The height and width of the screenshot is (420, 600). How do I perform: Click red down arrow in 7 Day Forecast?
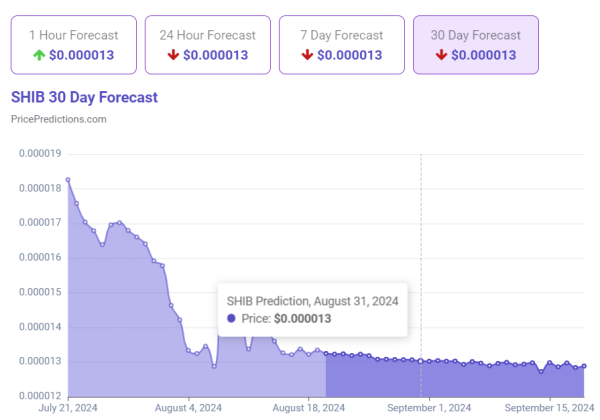click(x=308, y=54)
